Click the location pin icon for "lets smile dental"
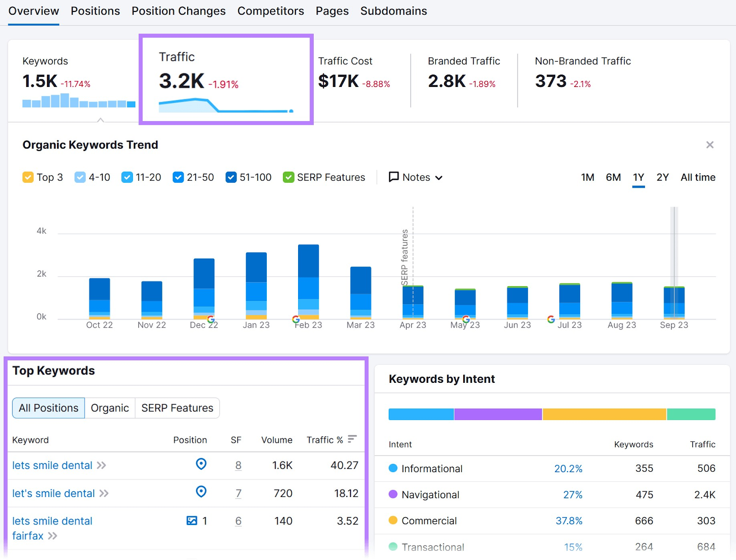 pos(201,465)
